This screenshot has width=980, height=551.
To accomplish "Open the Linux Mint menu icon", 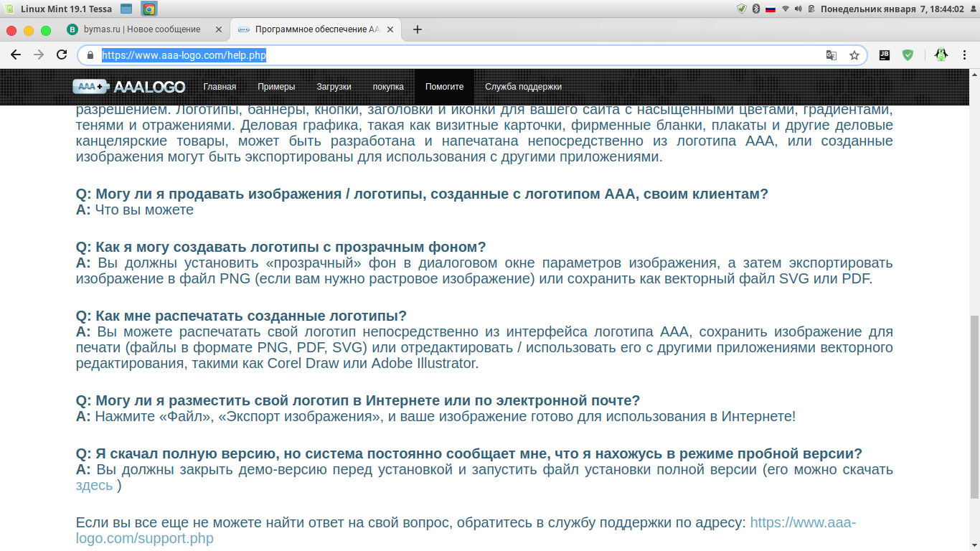I will pyautogui.click(x=8, y=9).
